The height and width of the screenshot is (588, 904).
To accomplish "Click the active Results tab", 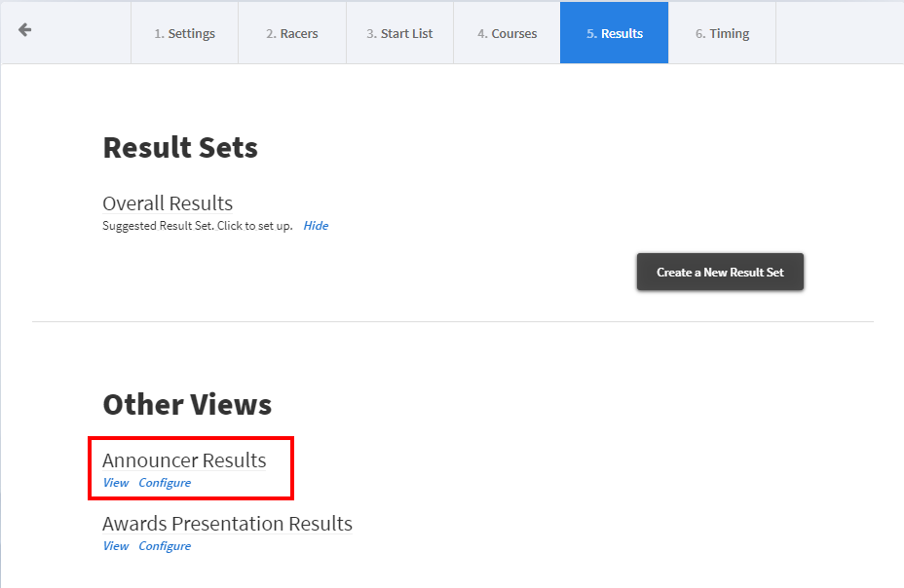I will pyautogui.click(x=614, y=33).
